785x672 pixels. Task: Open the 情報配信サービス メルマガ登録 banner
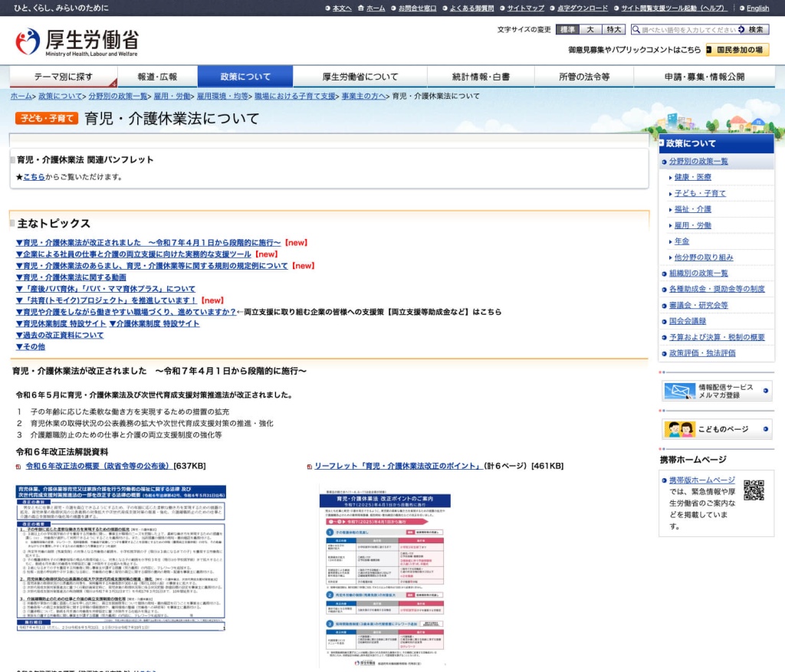(716, 391)
